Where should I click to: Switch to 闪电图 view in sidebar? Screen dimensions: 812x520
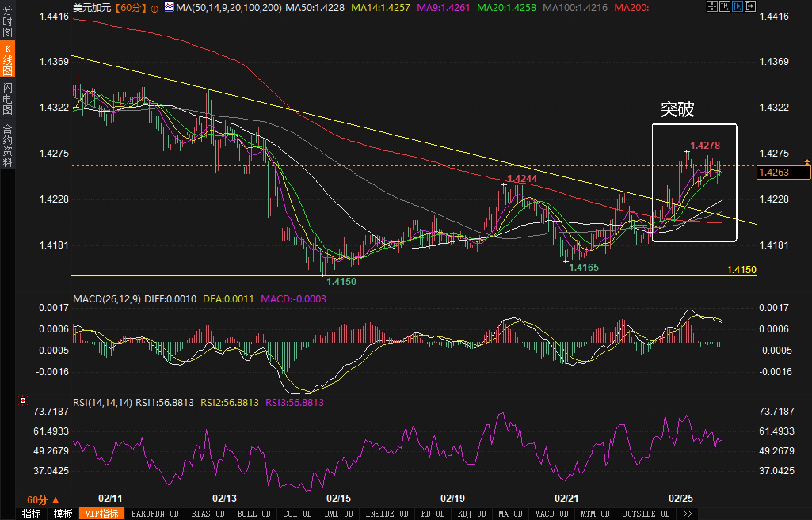pos(8,98)
